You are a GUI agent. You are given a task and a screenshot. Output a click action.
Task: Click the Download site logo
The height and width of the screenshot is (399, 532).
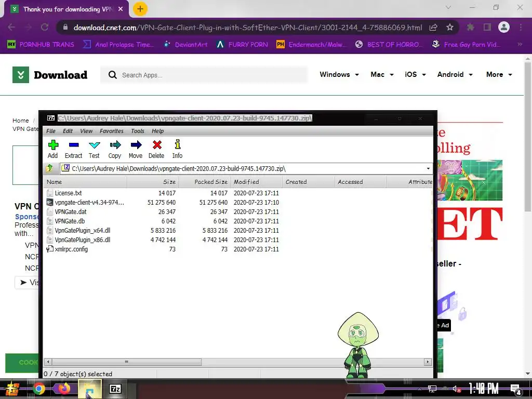(50, 75)
